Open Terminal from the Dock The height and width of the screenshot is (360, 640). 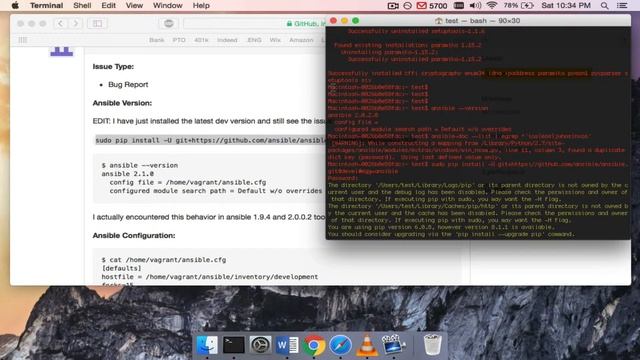[x=233, y=345]
